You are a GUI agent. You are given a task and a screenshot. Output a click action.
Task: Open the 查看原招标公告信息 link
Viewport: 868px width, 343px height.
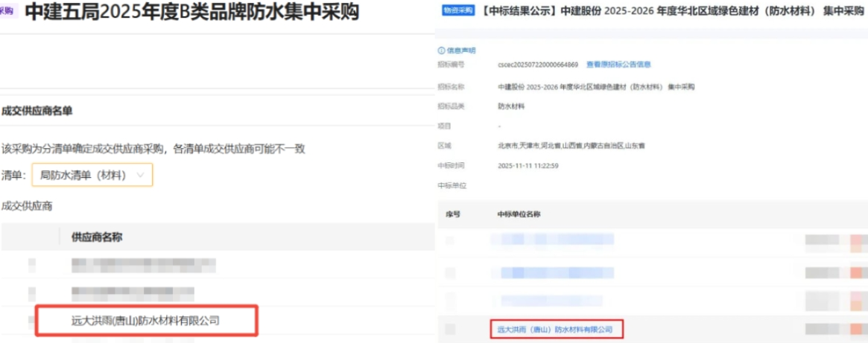[x=618, y=65]
